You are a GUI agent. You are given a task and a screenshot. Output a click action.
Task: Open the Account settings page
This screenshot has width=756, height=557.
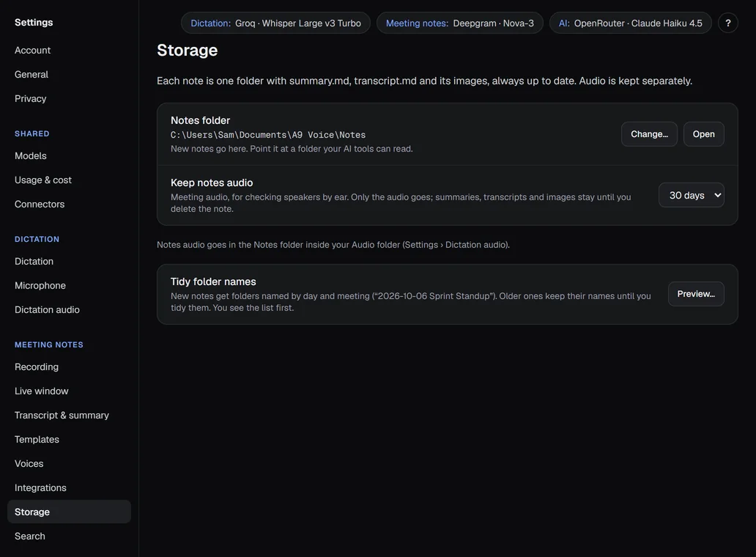32,50
